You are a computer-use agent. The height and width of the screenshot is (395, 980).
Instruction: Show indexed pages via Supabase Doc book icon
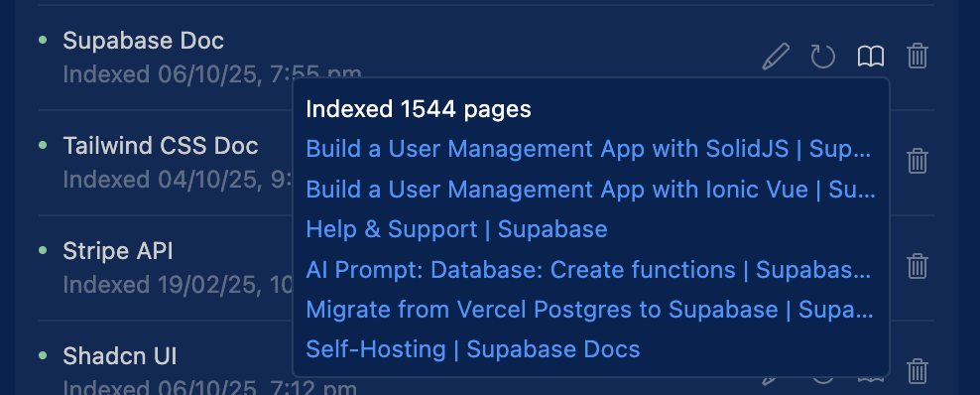coord(870,57)
